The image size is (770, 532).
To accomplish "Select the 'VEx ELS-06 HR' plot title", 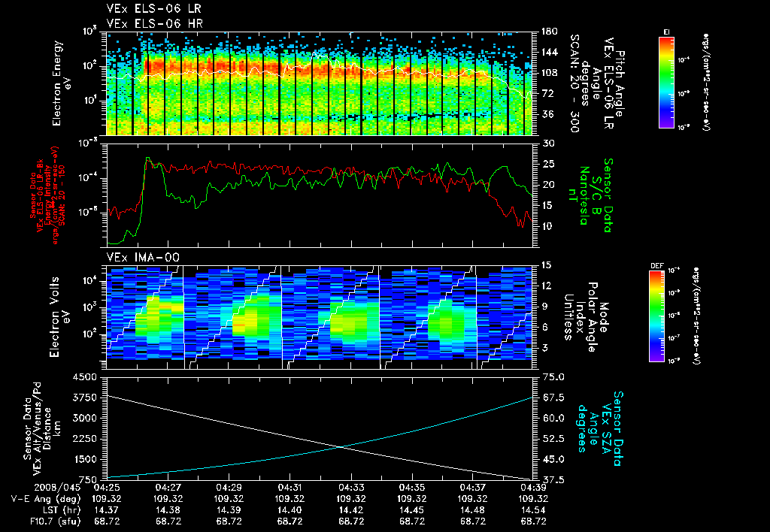I will click(155, 23).
